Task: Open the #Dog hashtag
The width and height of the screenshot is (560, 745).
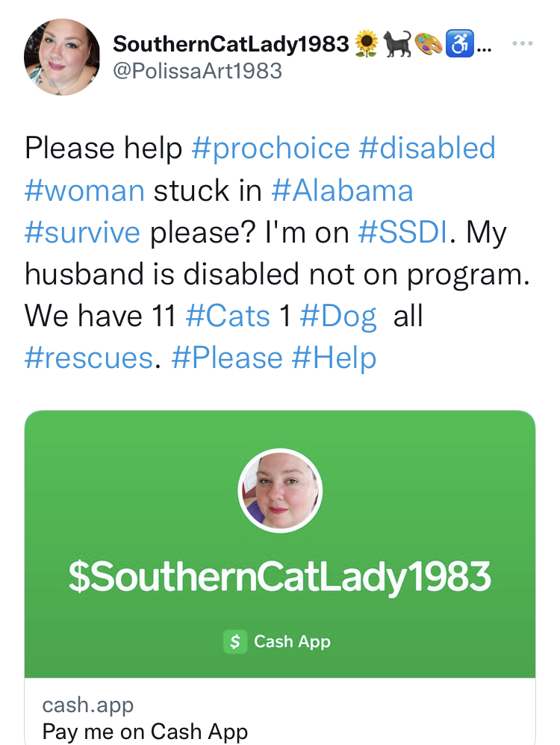Action: pyautogui.click(x=338, y=317)
